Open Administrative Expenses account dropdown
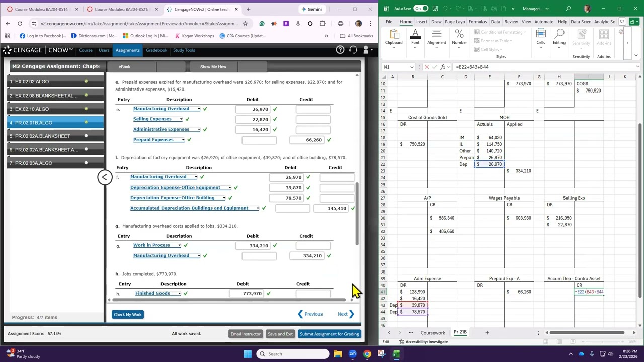Viewport: 644px width, 362px height. pyautogui.click(x=199, y=129)
